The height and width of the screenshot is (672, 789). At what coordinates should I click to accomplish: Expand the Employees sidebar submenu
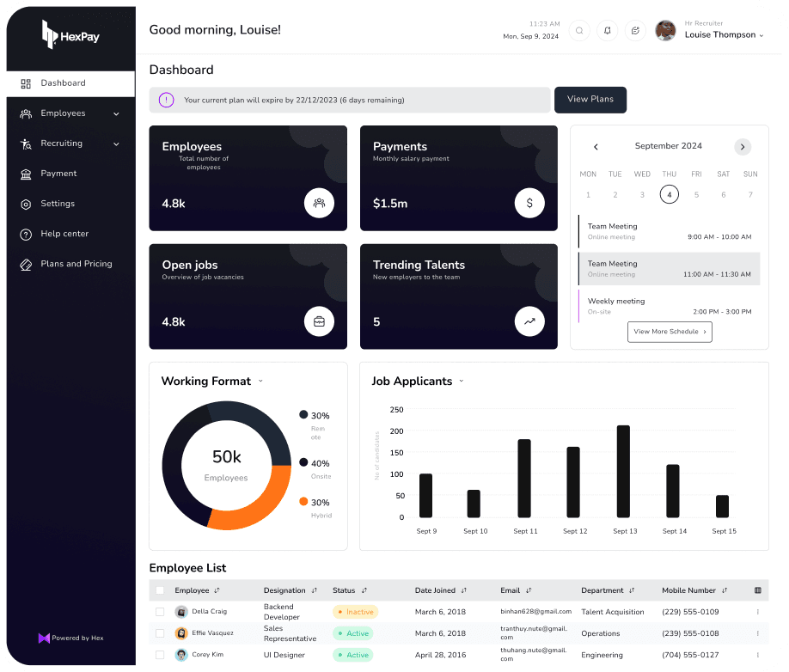pyautogui.click(x=116, y=113)
